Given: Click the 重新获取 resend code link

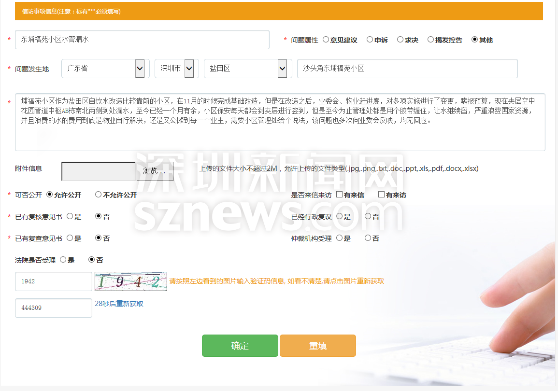Looking at the screenshot, I should pos(129,304).
